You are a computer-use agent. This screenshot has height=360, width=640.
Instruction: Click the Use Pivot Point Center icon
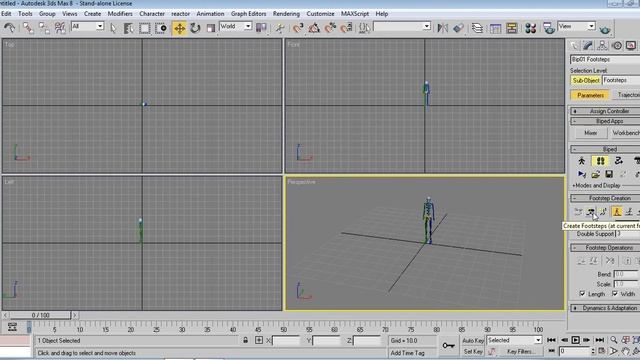[x=261, y=28]
